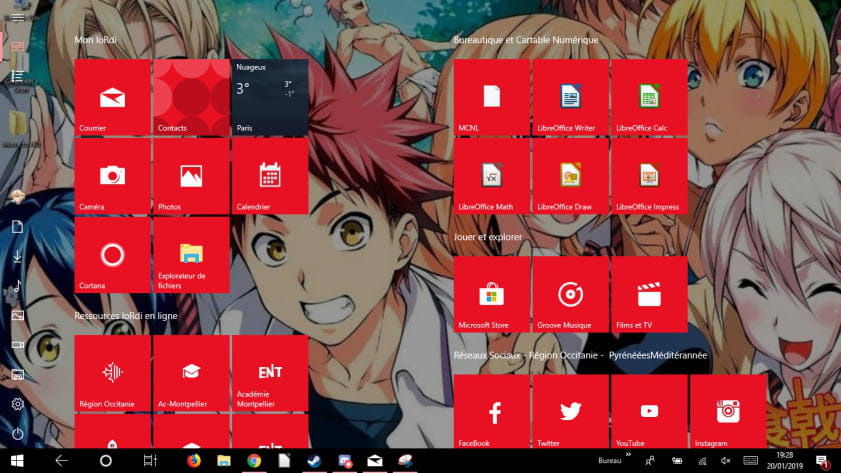Open LibreOffice Calc tile
The image size is (841, 473).
(x=649, y=97)
